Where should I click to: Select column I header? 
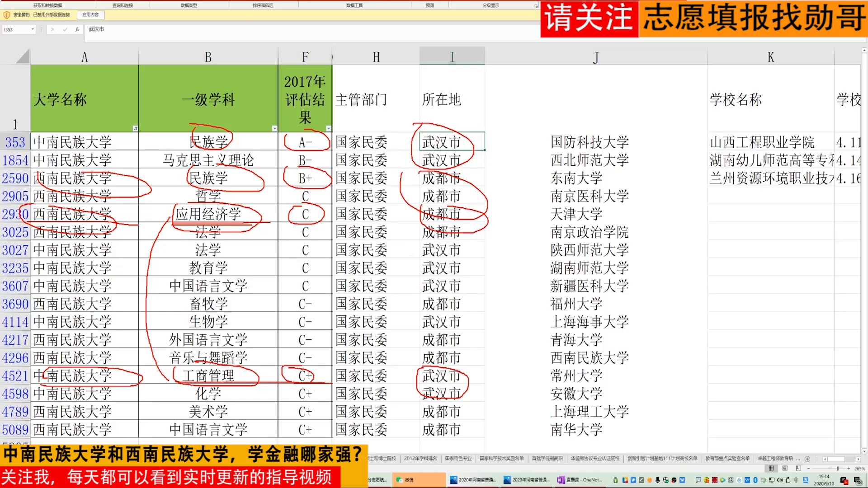coord(452,57)
